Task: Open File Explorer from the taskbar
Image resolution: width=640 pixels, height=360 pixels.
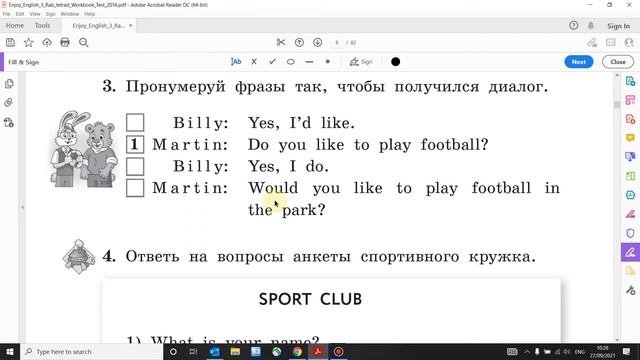Action: (x=235, y=351)
